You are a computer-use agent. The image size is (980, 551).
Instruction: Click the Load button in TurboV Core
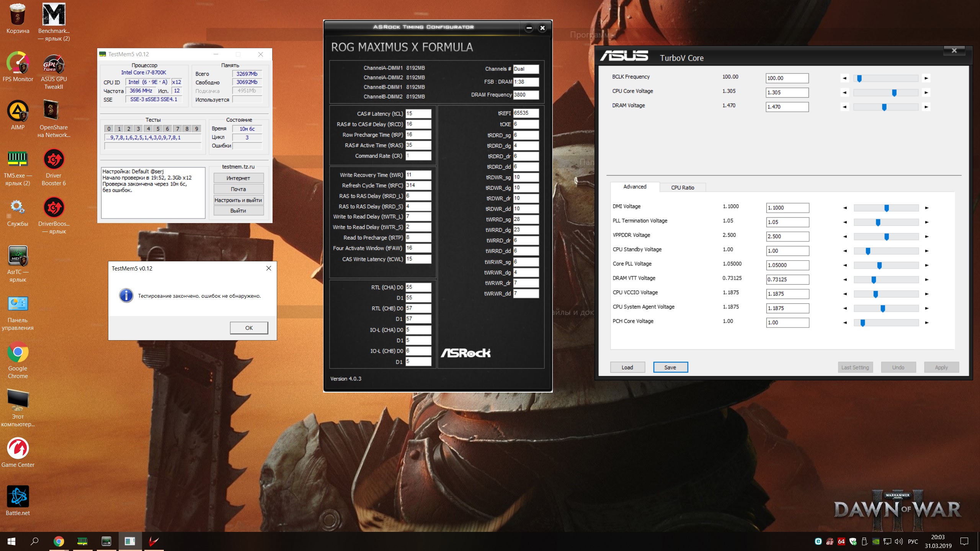[x=627, y=367]
